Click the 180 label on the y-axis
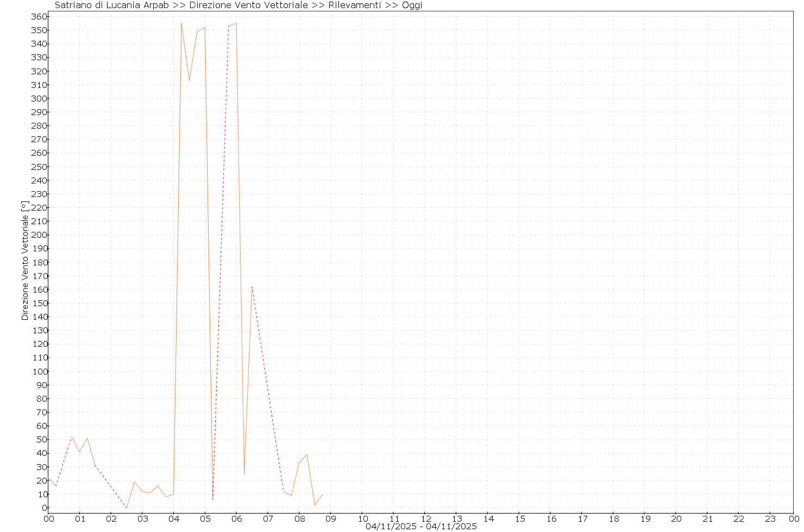This screenshot has width=804, height=532. pyautogui.click(x=38, y=262)
